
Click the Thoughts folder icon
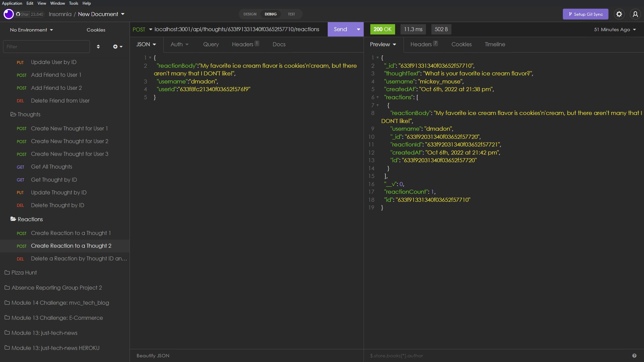coord(13,114)
